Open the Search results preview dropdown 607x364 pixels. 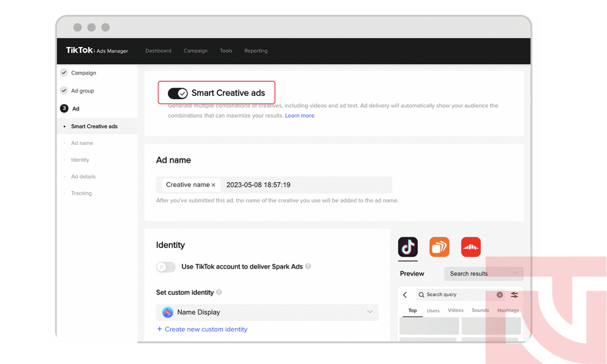tap(484, 274)
